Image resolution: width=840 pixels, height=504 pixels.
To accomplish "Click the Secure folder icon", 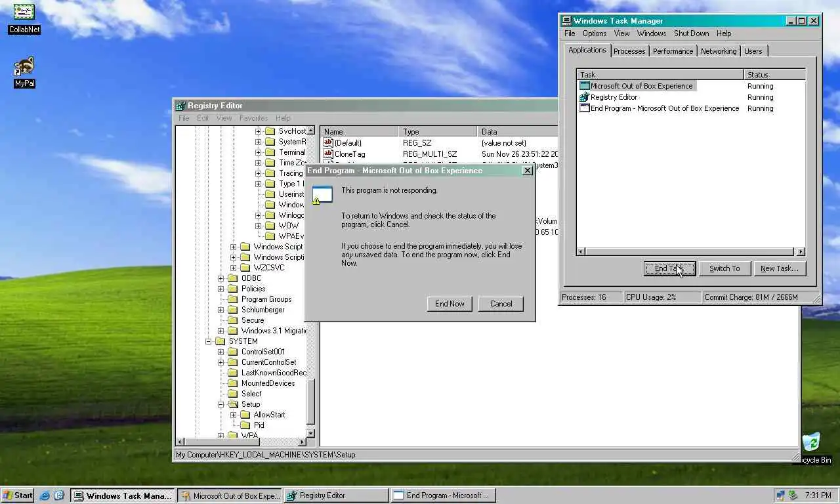I will [234, 320].
